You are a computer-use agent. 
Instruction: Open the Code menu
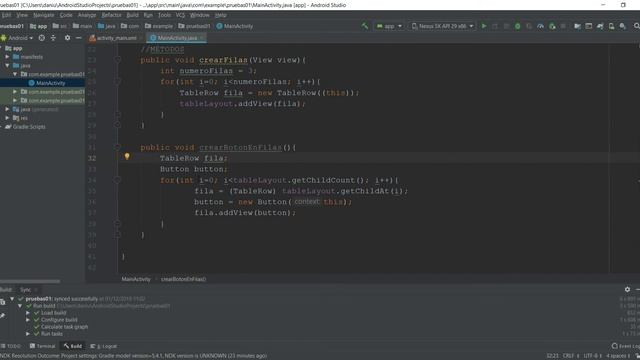[66, 15]
